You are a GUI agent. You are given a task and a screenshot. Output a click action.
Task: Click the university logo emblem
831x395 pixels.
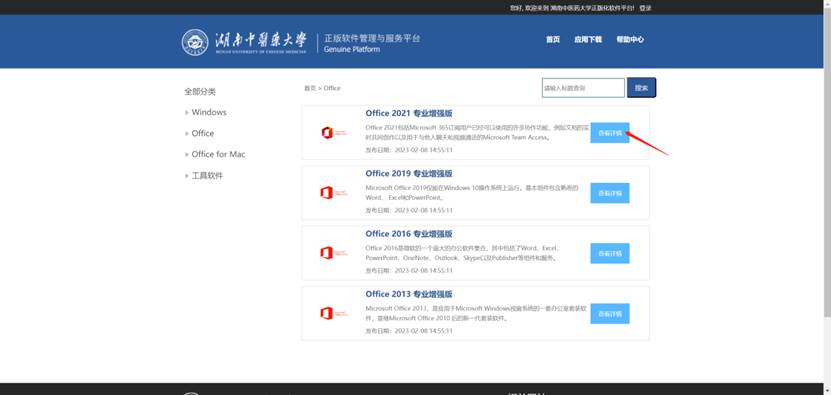click(x=195, y=42)
